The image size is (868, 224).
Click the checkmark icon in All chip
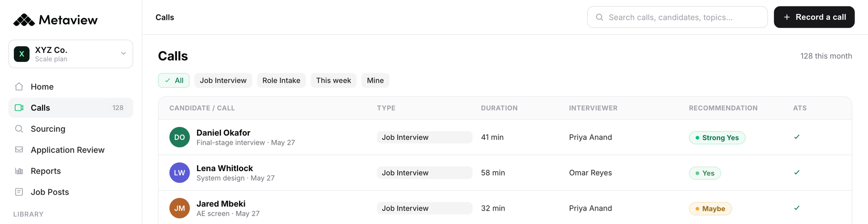[x=168, y=81]
